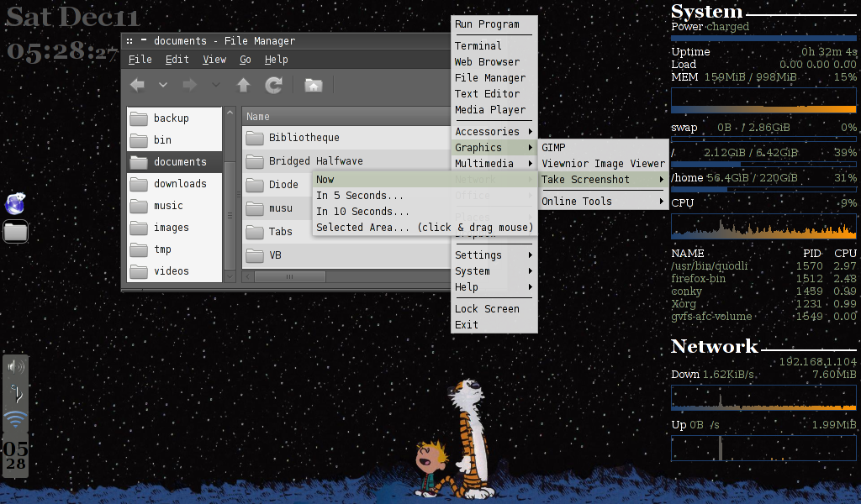Expand the Settings submenu
This screenshot has width=861, height=504.
point(494,255)
